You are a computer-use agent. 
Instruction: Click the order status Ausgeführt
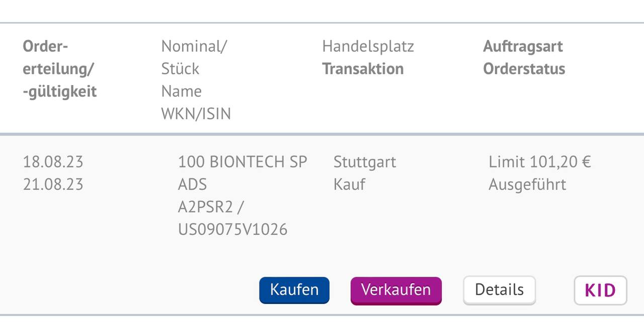coord(527,184)
